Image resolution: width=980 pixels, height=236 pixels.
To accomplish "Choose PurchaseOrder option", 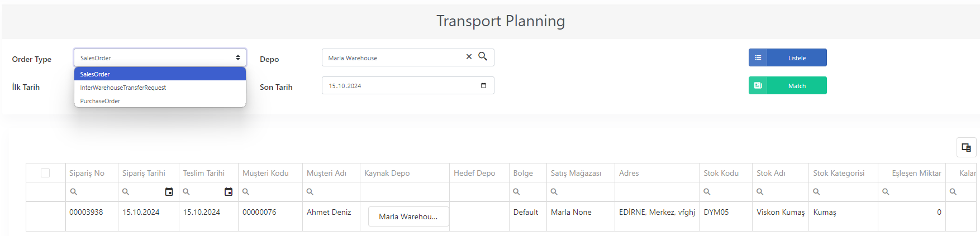I will click(x=160, y=101).
